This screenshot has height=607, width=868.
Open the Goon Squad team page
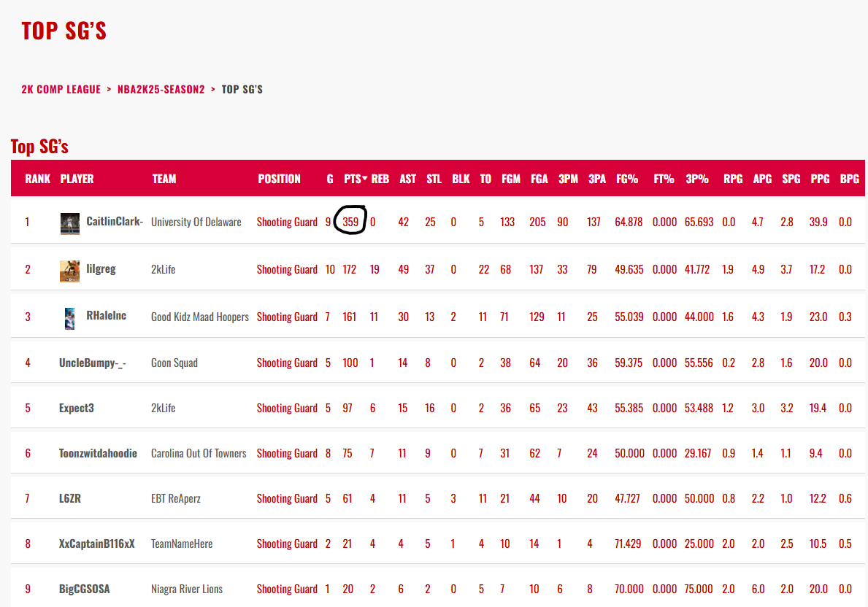(x=174, y=363)
